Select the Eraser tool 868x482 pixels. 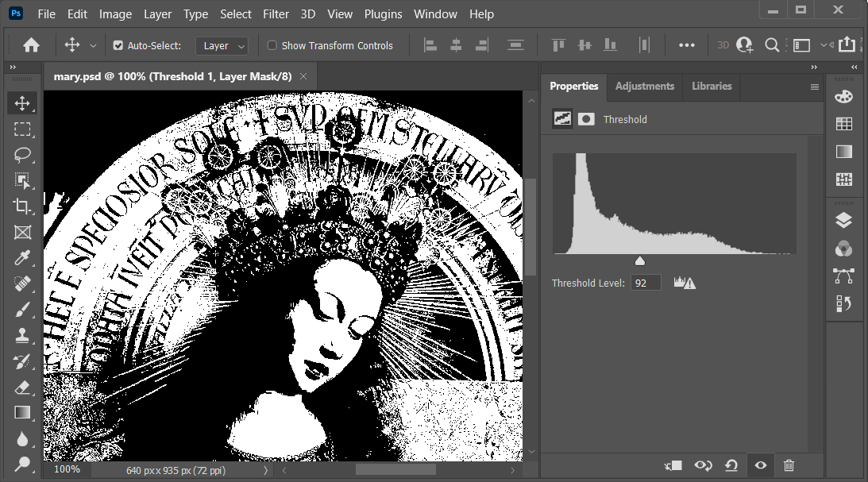click(x=22, y=387)
